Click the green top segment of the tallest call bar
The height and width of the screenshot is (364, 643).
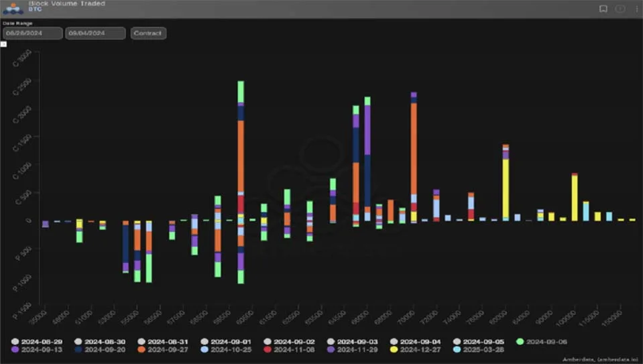241,92
